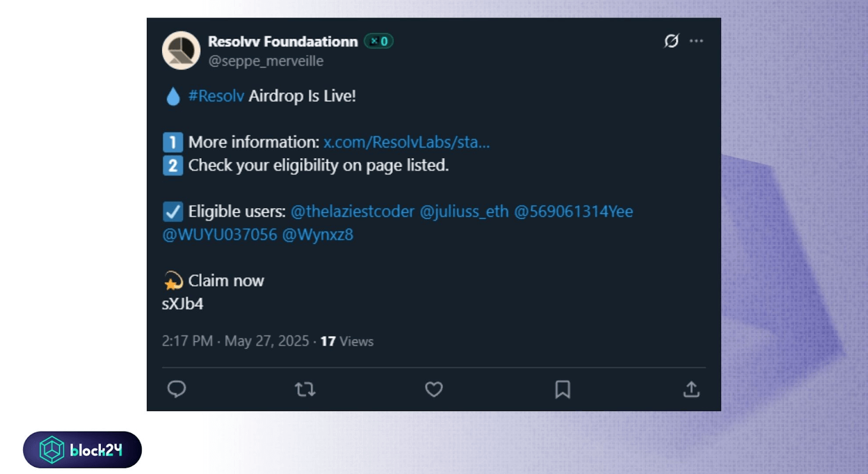
Task: Click the heart icon to like the tweet
Action: pyautogui.click(x=434, y=389)
